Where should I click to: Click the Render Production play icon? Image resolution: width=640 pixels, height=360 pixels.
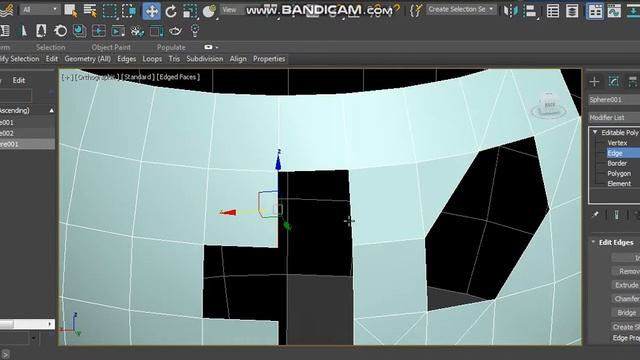[x=118, y=31]
